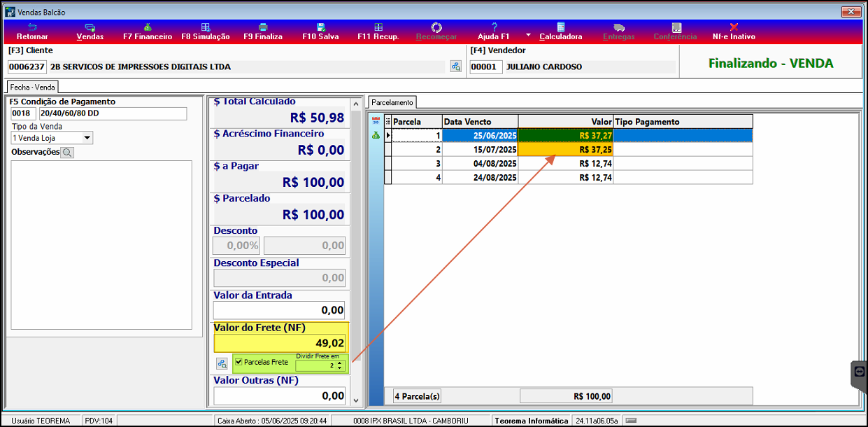
Task: Click the Tipo Pagamento column header
Action: point(683,122)
